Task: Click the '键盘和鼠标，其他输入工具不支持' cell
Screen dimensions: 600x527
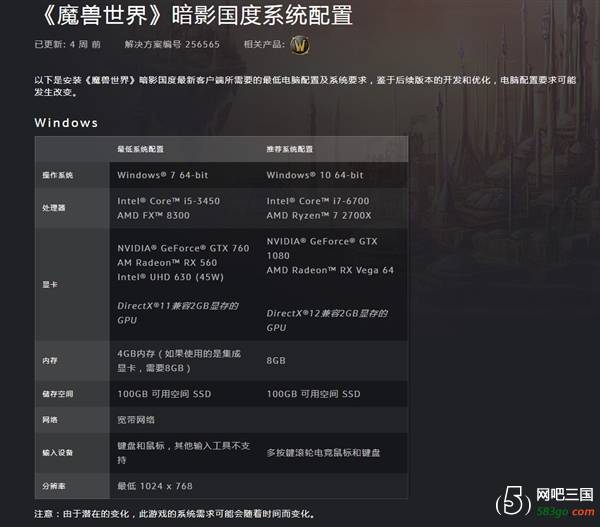Action: (x=184, y=453)
